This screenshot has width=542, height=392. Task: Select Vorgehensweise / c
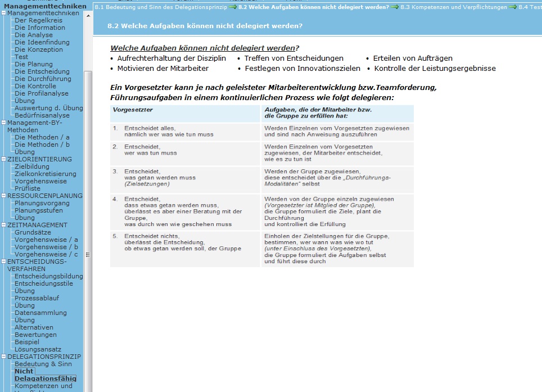(46, 254)
